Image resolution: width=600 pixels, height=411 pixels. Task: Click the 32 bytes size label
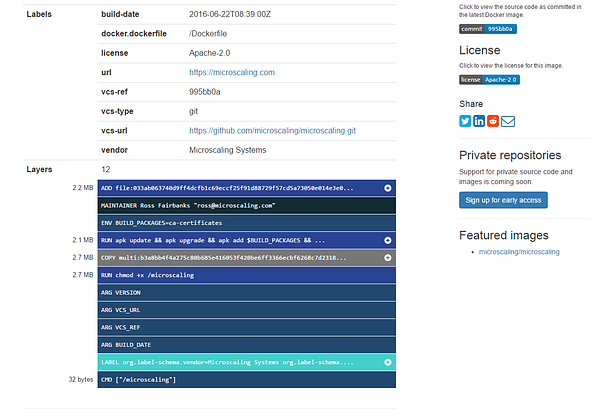pyautogui.click(x=81, y=380)
